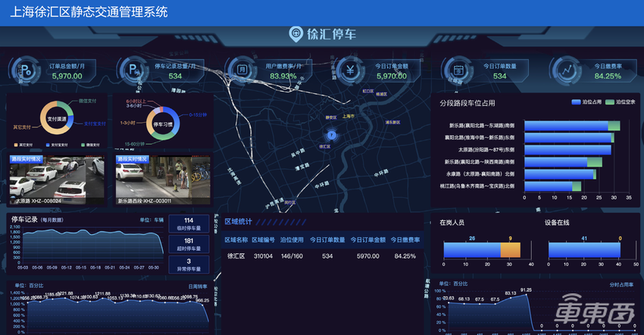The width and height of the screenshot is (644, 335).
Task: Click the bar for 太原路(汾阳路~87号)东侧
Action: click(x=567, y=149)
